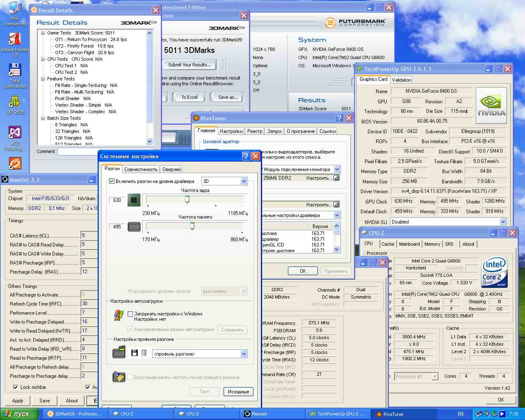525x420 pixels.
Task: Open the 3D mode dropdown
Action: tap(244, 181)
